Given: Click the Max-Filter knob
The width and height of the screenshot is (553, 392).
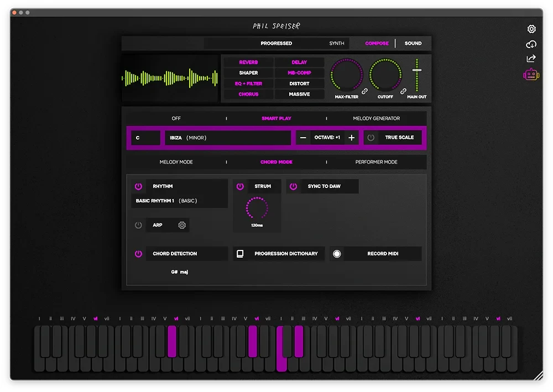Looking at the screenshot, I should [x=346, y=75].
